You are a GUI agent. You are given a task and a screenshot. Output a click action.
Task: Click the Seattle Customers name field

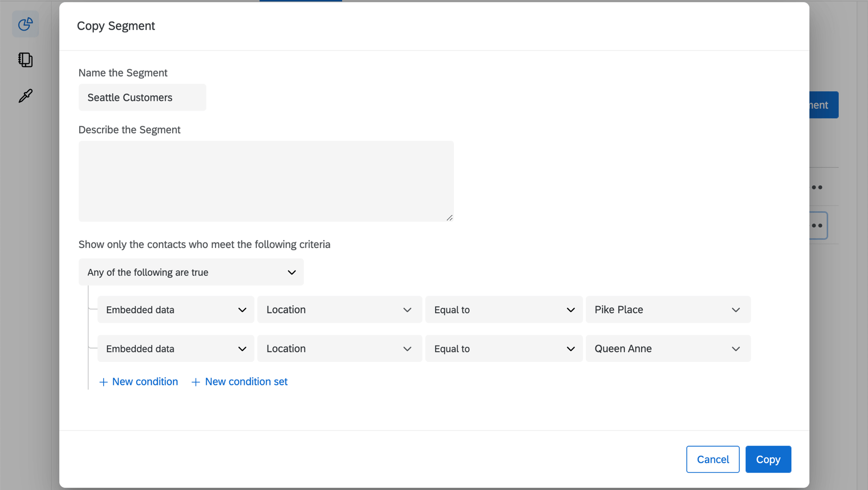tap(142, 97)
